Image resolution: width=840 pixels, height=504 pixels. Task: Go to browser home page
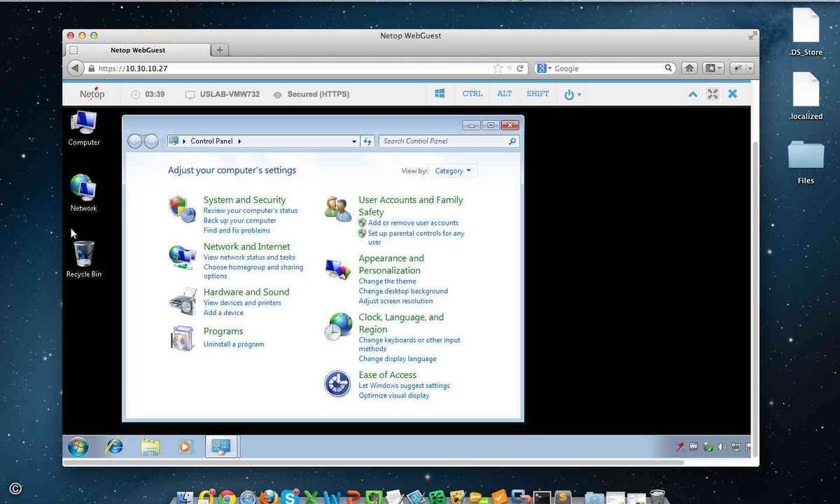click(689, 69)
